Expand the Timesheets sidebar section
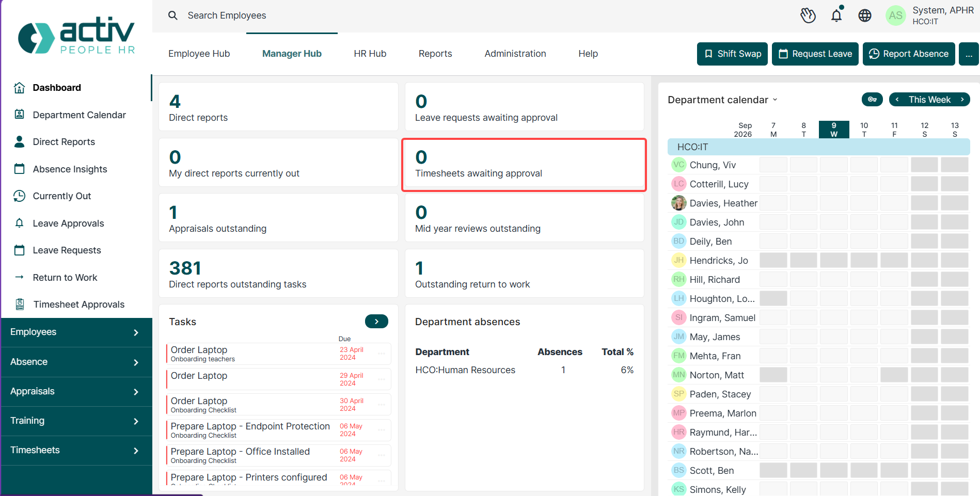The height and width of the screenshot is (496, 980). [76, 451]
